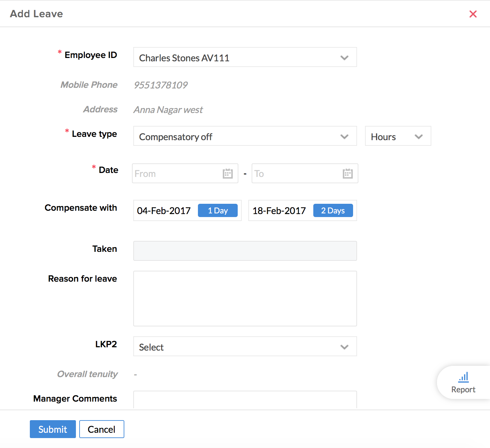Image resolution: width=490 pixels, height=448 pixels.
Task: Click the Manager Comments text area
Action: (x=245, y=400)
